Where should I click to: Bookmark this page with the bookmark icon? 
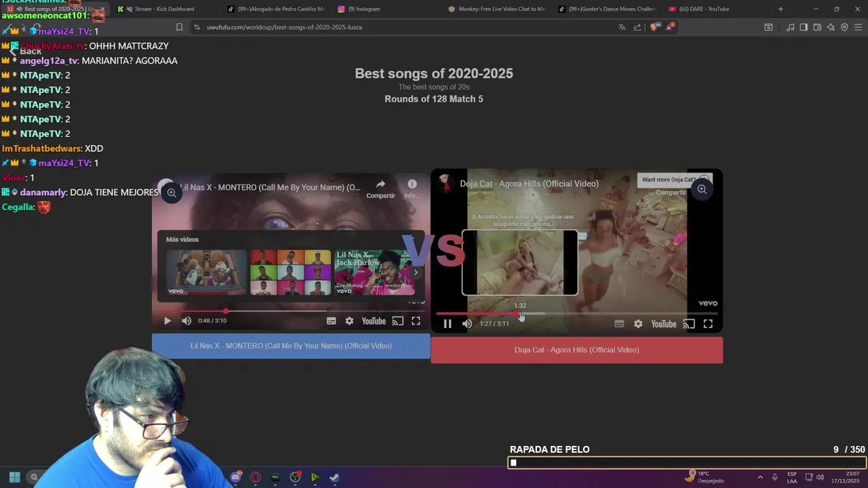pos(179,27)
